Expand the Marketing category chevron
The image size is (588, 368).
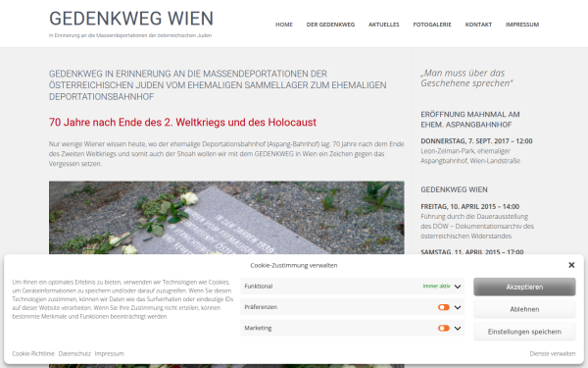click(x=458, y=328)
